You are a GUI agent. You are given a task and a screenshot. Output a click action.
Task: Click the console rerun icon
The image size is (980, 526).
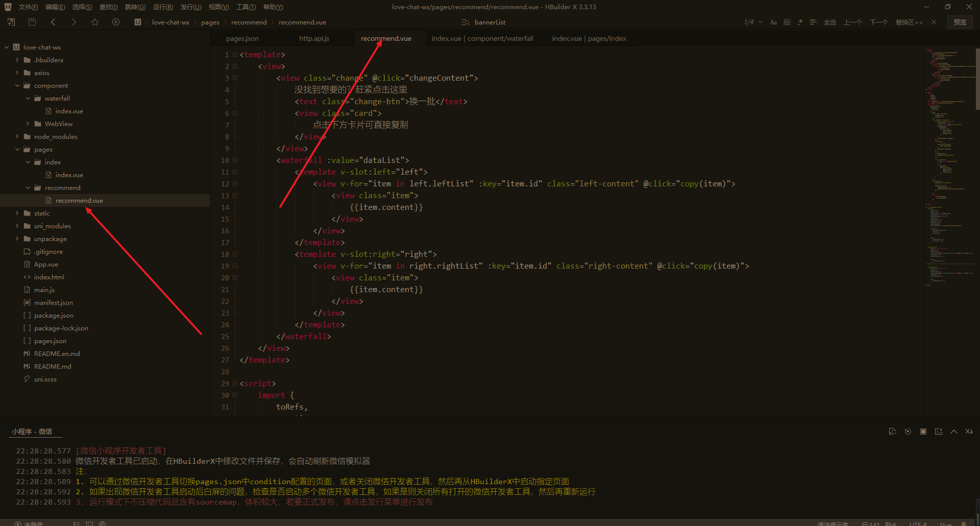point(908,432)
